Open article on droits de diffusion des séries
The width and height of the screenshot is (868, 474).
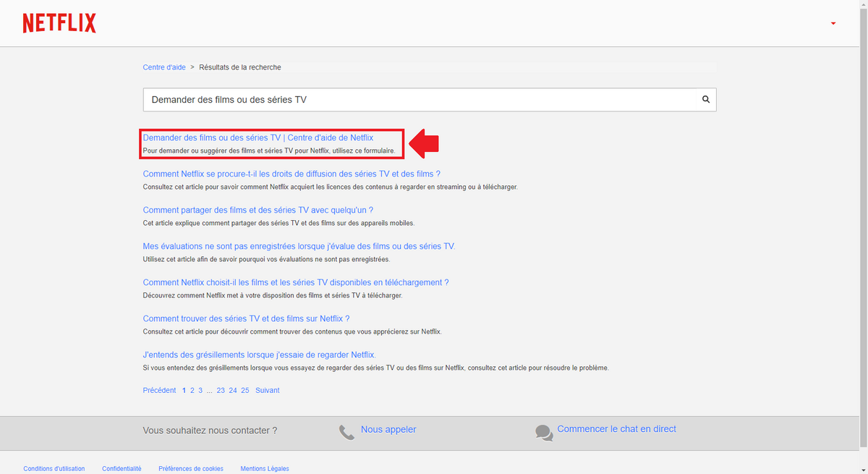pos(292,174)
